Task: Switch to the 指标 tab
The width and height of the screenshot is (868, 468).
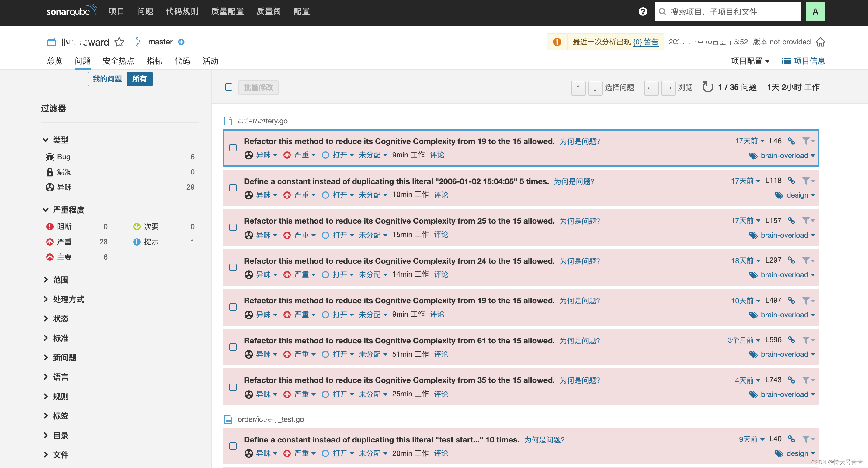Action: click(154, 61)
